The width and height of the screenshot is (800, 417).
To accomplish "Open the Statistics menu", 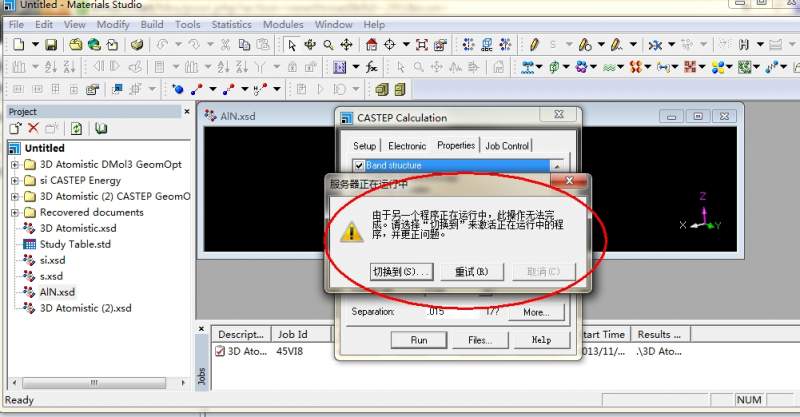I will [x=232, y=24].
